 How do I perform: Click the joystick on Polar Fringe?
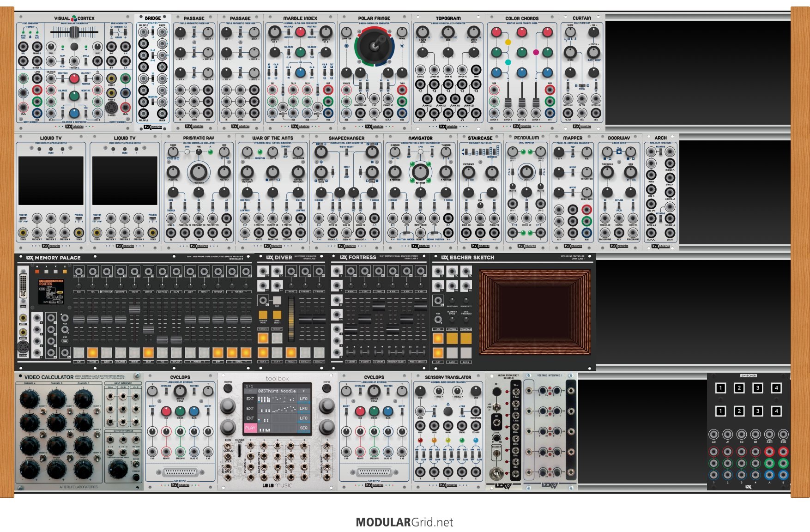click(x=375, y=45)
